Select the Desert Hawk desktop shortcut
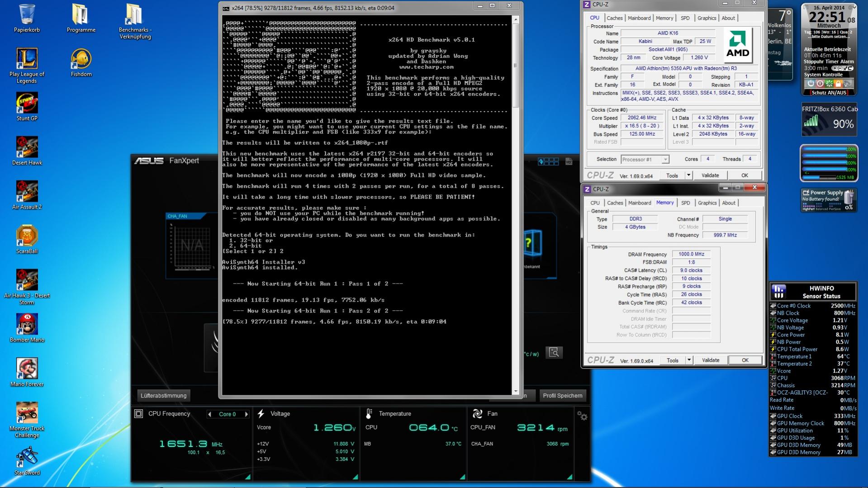868x488 pixels. [x=27, y=151]
